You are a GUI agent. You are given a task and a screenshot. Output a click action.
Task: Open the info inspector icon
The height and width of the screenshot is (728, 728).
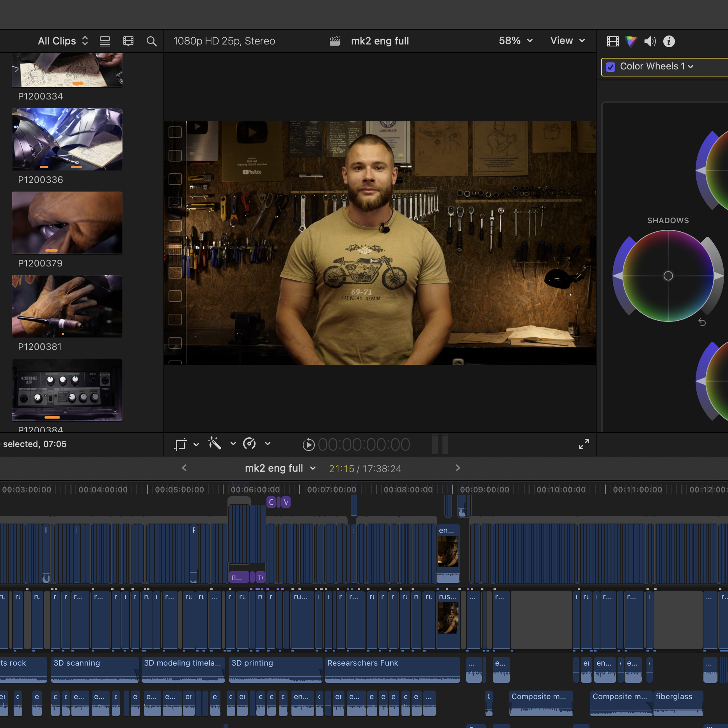(669, 41)
